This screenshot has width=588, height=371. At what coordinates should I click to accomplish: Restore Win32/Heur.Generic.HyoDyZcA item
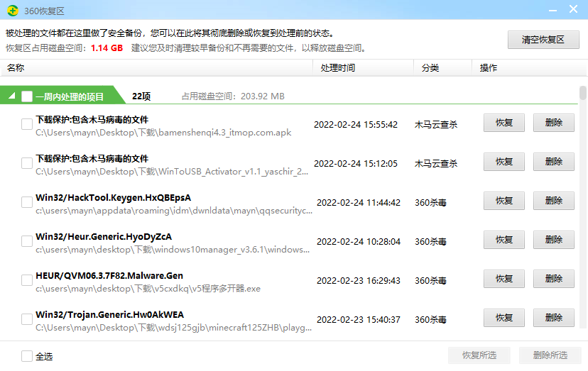(x=504, y=240)
